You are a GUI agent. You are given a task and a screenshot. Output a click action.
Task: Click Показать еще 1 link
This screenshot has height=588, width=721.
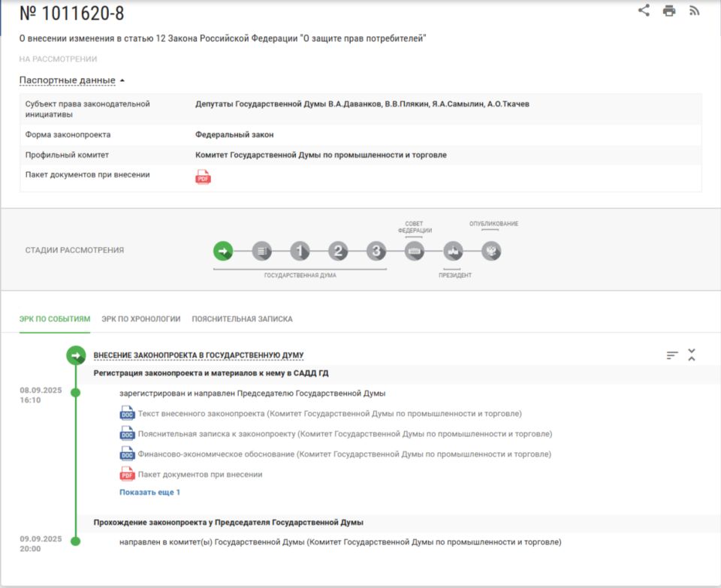(149, 493)
